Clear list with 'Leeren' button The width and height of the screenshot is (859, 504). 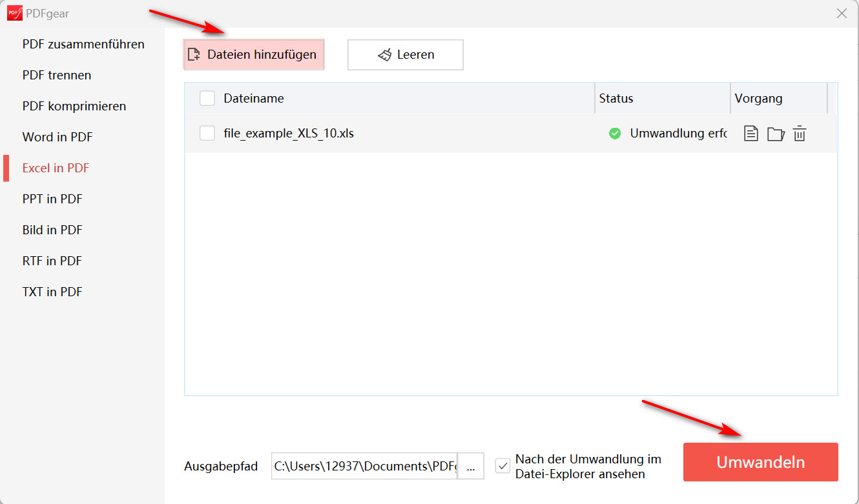click(406, 55)
